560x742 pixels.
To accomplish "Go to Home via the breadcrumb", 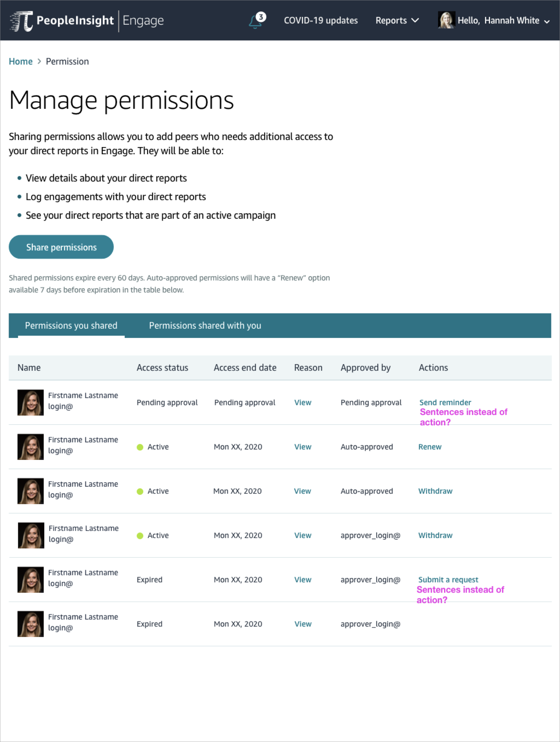I will pos(21,61).
